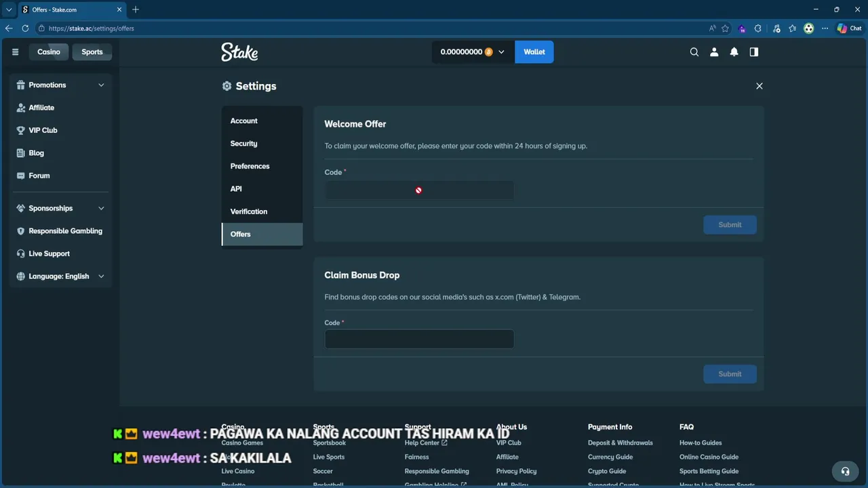Add page to favorites star icon
Screen dimensions: 868x488
pos(726,28)
